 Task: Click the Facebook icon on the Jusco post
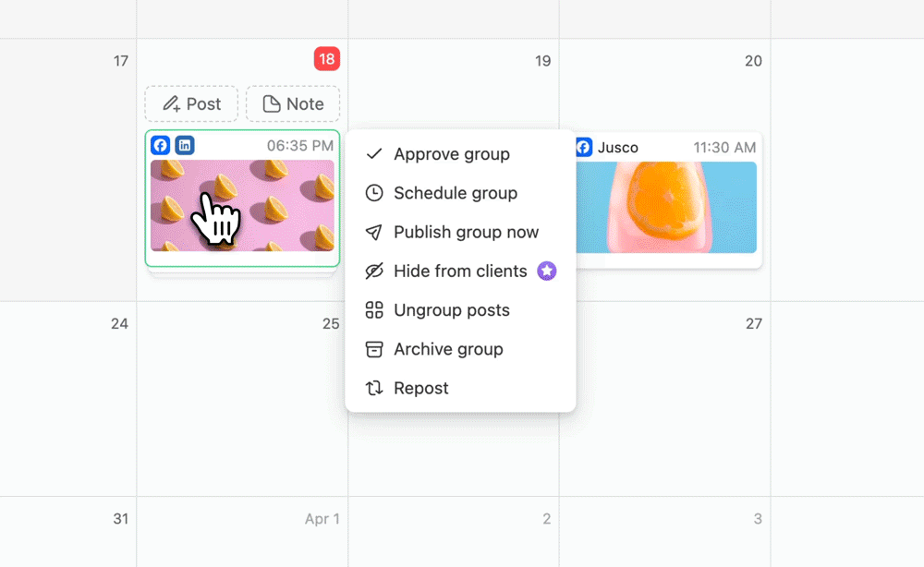583,147
